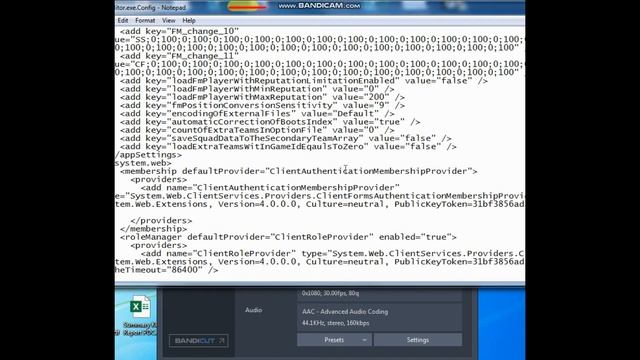Click the loadFmPlayerWithMaxReputation line
The image size is (640, 360).
click(x=262, y=97)
